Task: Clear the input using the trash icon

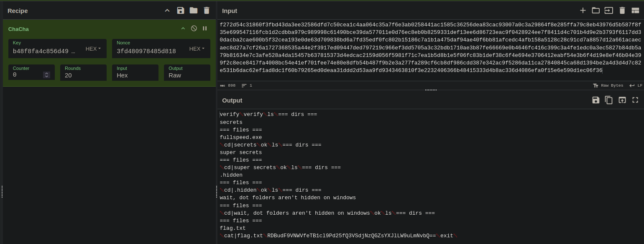Action: click(622, 10)
